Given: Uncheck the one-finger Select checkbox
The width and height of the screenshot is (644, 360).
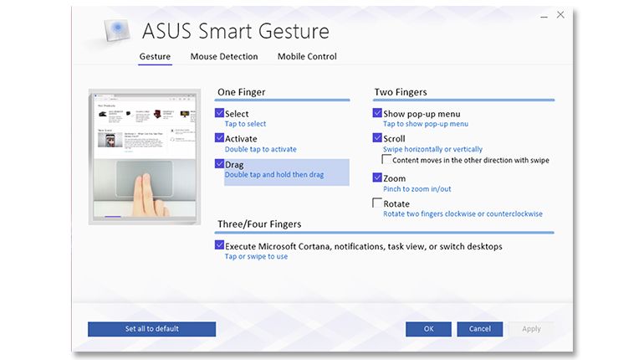Looking at the screenshot, I should click(220, 113).
